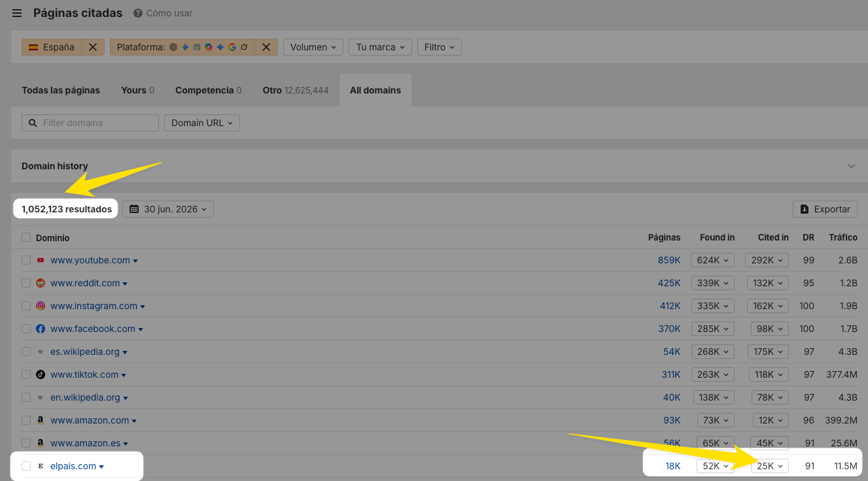This screenshot has height=481, width=868.
Task: Open the www.tiktok.com domain link
Action: click(x=84, y=374)
